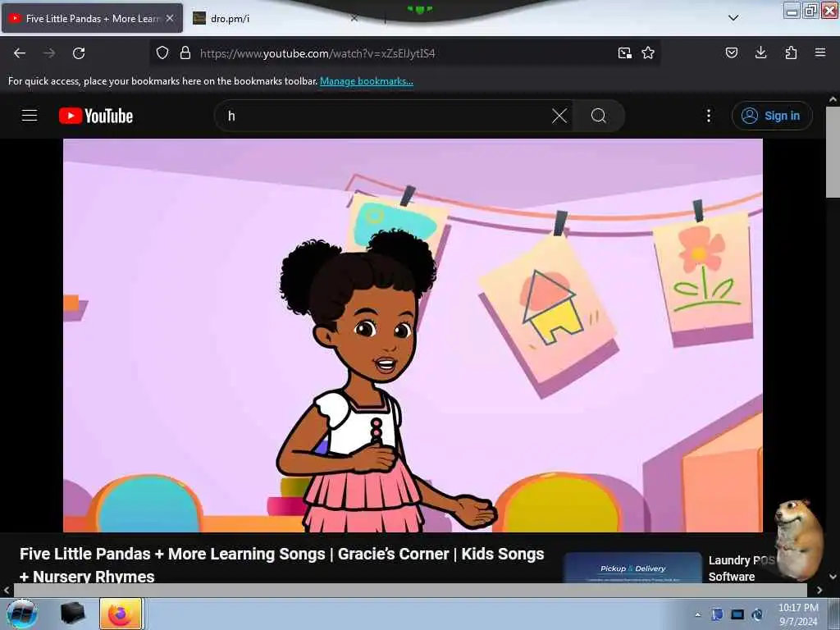Close the dro.pm/i tab
840x630 pixels.
coord(354,18)
